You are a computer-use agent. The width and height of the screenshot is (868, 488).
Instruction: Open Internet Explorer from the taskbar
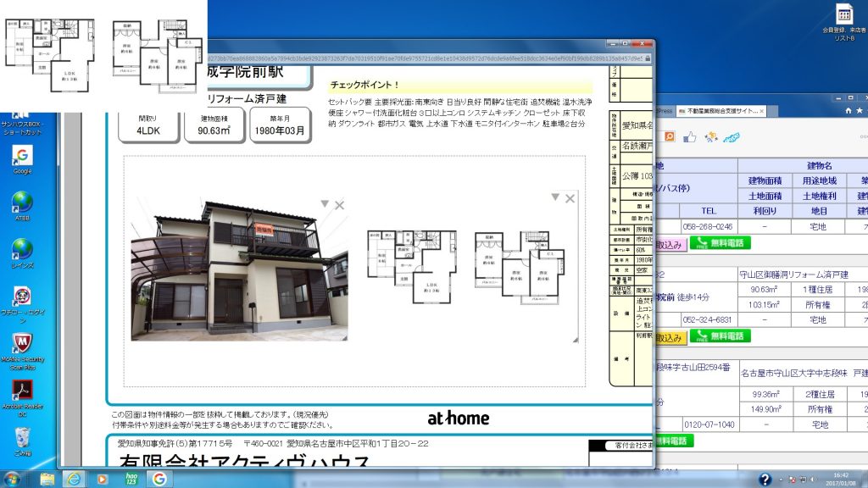coord(72,479)
